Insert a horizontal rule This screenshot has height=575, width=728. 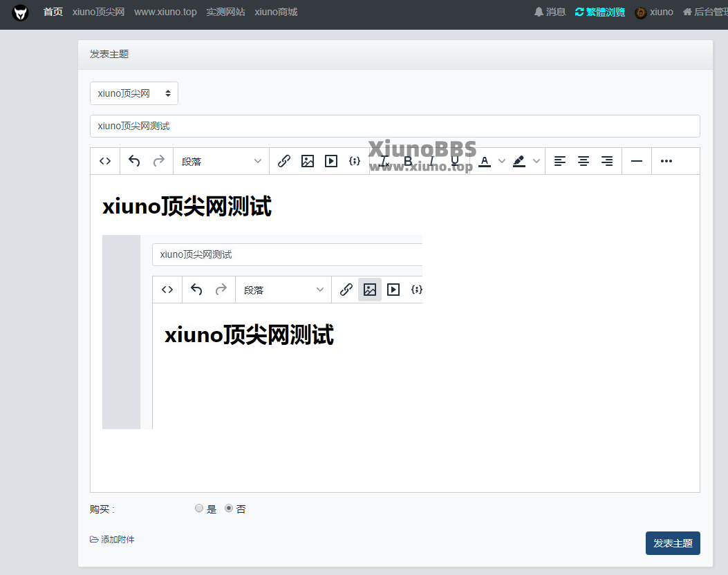point(637,161)
